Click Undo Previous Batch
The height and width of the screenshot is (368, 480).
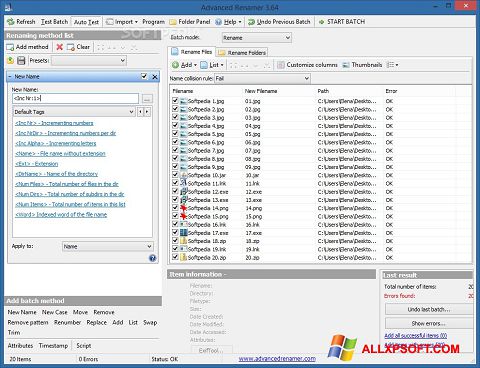coord(279,22)
